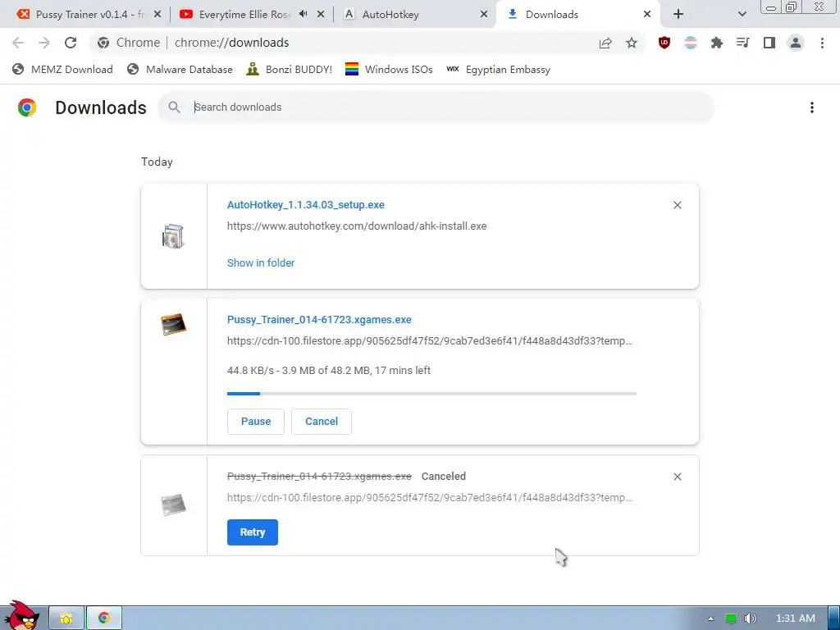This screenshot has width=840, height=630.
Task: Bookmark this page with the star icon
Action: point(632,43)
